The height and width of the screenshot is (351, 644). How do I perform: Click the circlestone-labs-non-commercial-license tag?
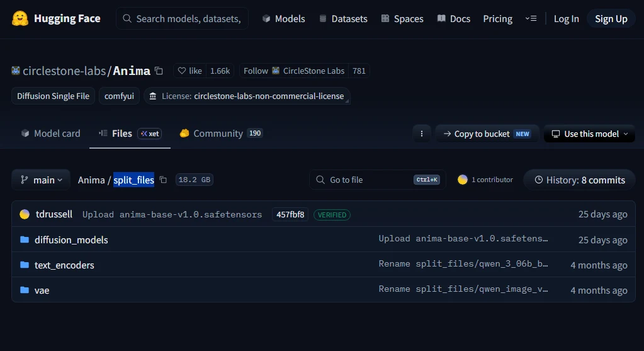[247, 96]
